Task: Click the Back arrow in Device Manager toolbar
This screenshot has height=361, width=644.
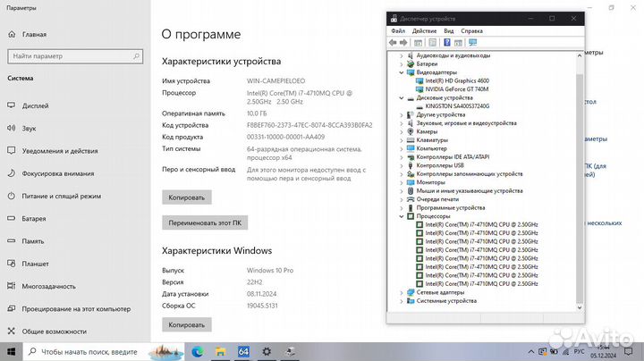Action: point(393,43)
